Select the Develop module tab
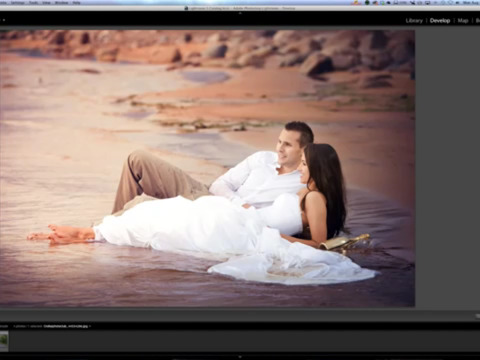Screen dimensions: 480x360 [440, 21]
